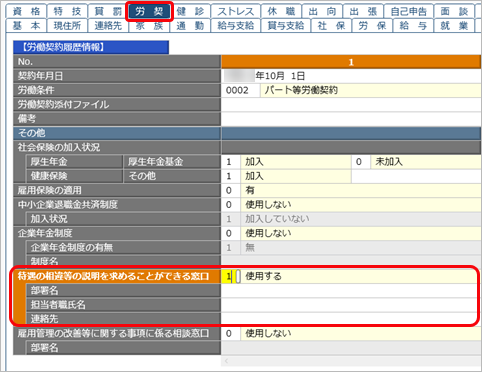Click the パート等労働契約 text
The width and height of the screenshot is (482, 372).
pos(301,90)
